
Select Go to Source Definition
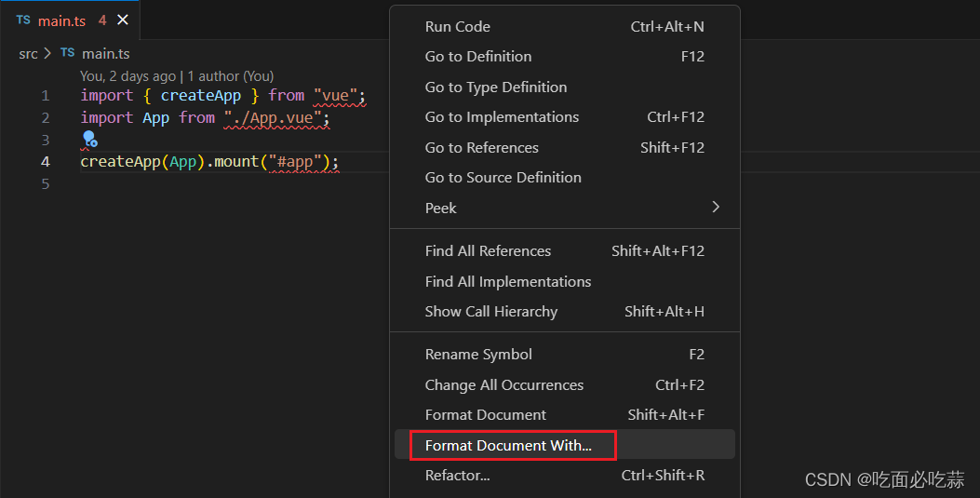(x=503, y=178)
